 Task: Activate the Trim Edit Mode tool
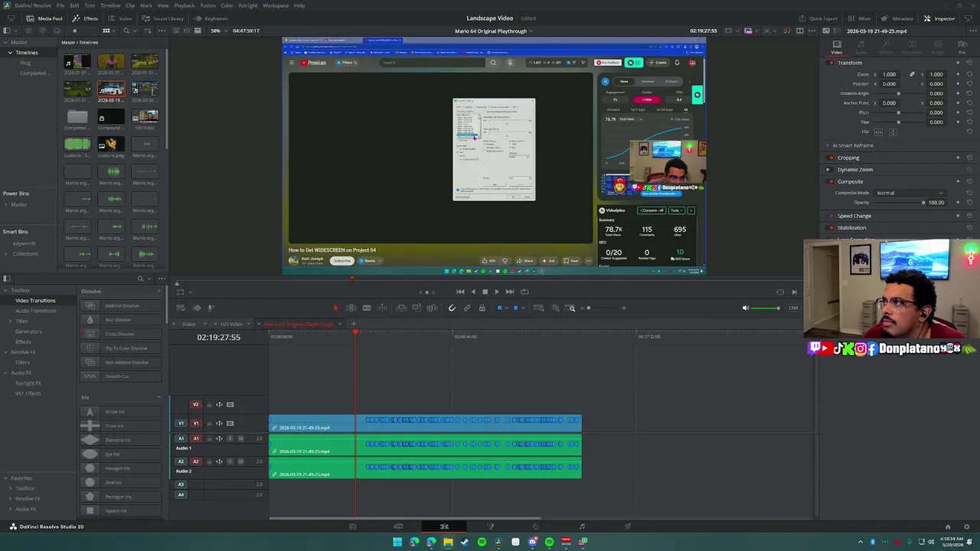(351, 308)
